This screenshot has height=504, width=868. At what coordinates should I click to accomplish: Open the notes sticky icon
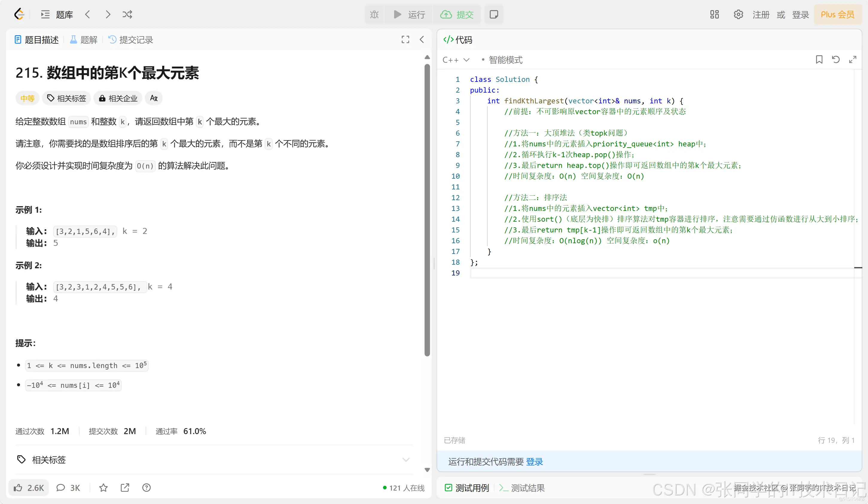pyautogui.click(x=494, y=14)
